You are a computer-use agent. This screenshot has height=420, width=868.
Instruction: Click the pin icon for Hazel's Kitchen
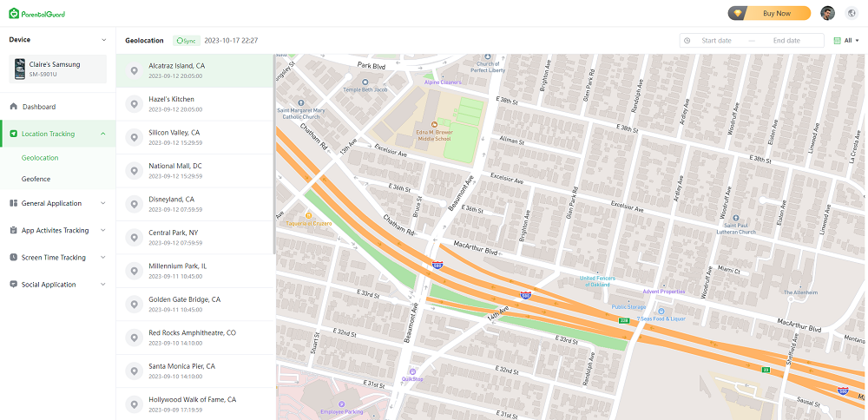pyautogui.click(x=134, y=104)
